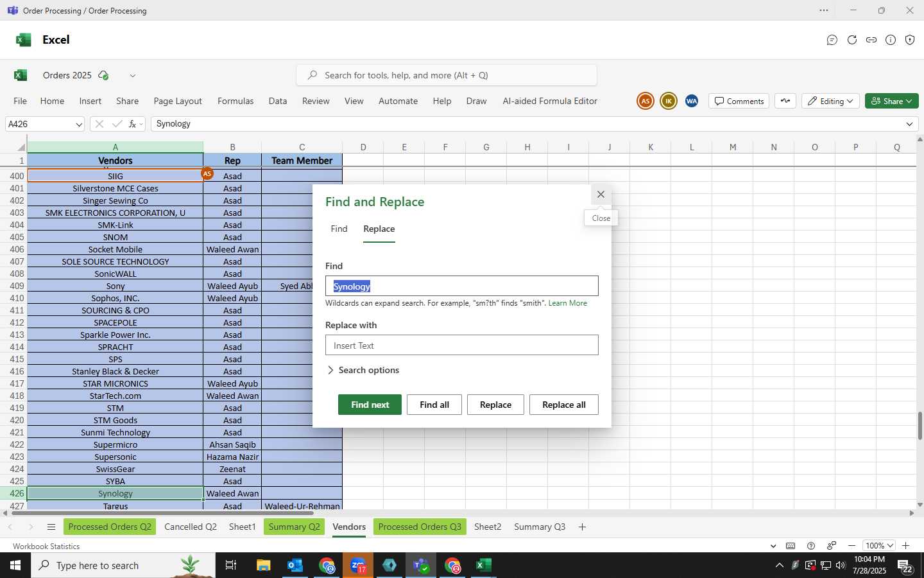Screen dimensions: 924x578
Task: Switch to Processed Orders Q3 sheet
Action: (420, 527)
